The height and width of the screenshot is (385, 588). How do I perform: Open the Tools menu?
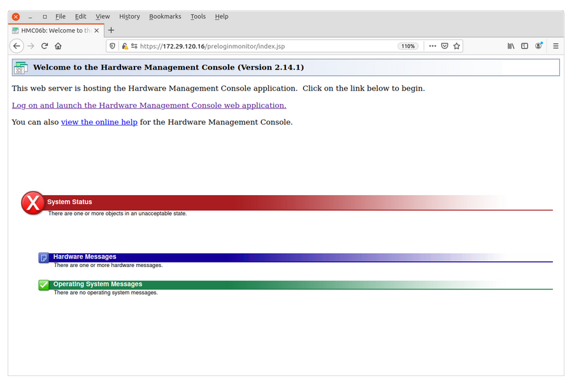[x=198, y=17]
